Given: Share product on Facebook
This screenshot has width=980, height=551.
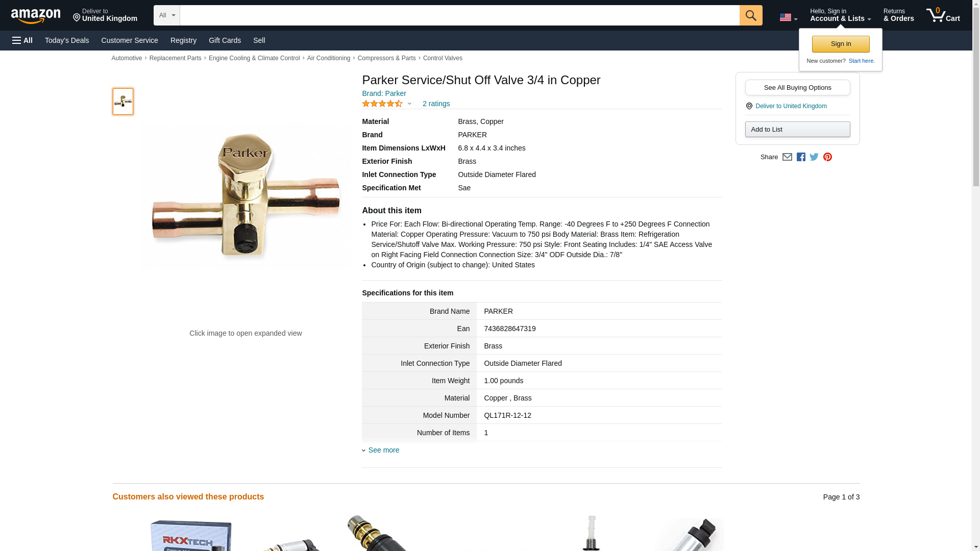Looking at the screenshot, I should tap(801, 157).
